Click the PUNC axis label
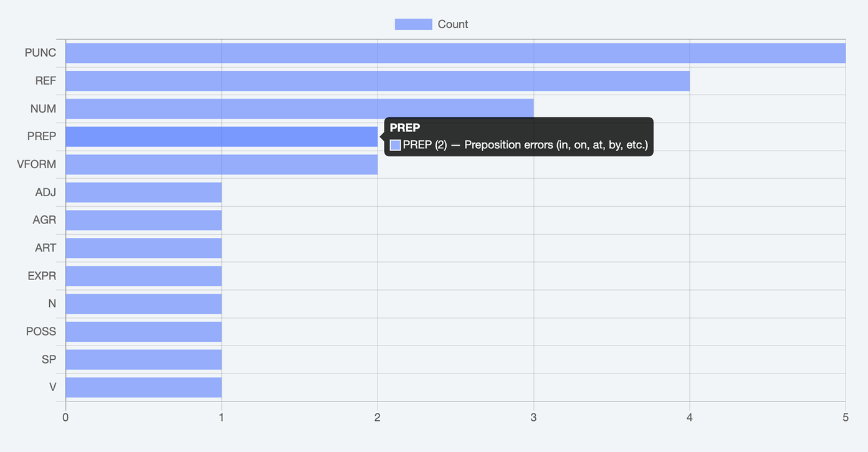868x452 pixels. click(x=41, y=53)
